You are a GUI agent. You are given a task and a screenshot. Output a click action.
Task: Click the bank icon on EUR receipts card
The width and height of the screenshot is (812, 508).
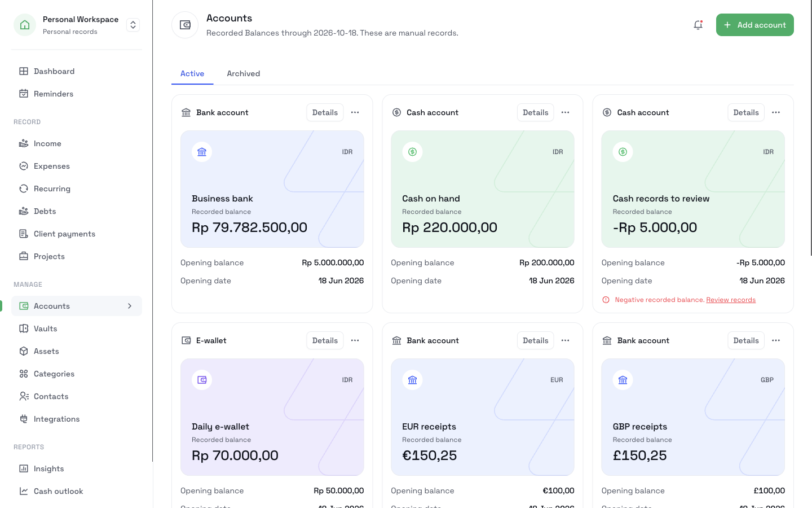pos(412,380)
